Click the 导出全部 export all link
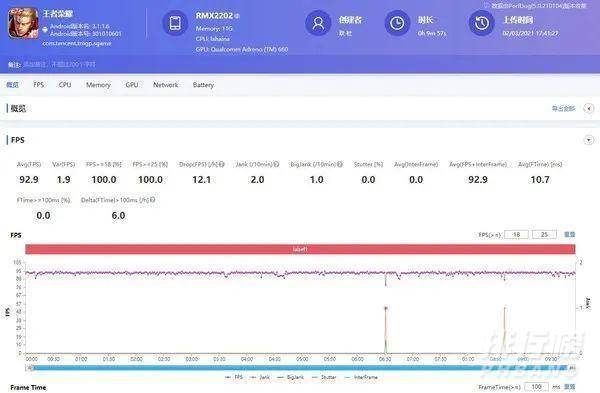 click(x=563, y=109)
